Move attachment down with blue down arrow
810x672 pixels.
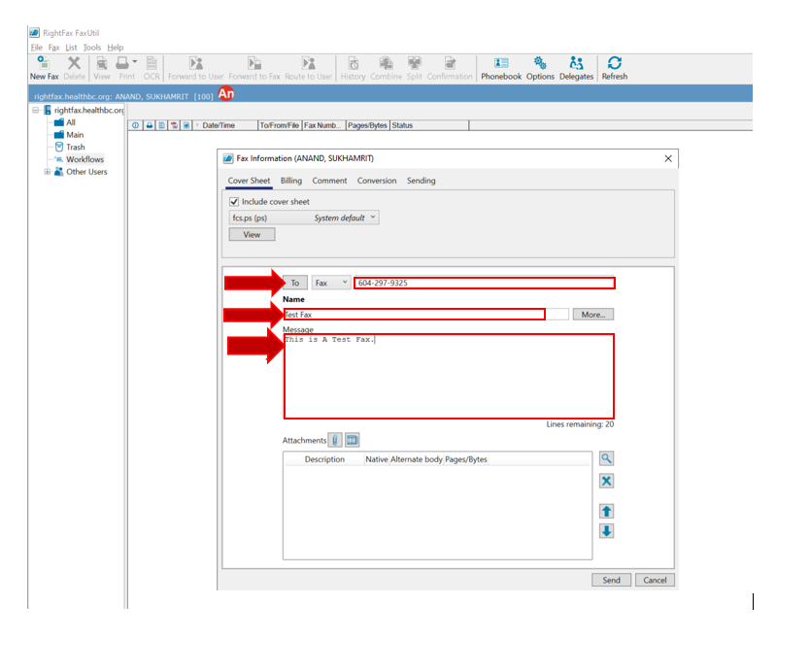point(607,531)
